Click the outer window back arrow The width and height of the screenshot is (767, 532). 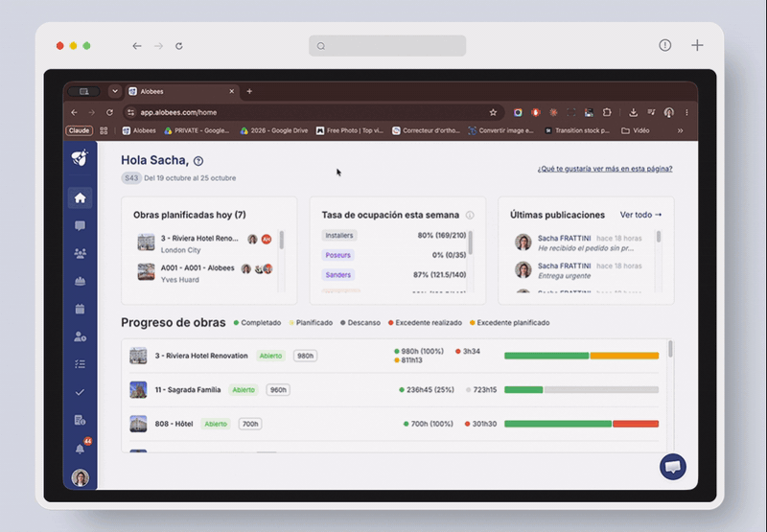(x=137, y=46)
